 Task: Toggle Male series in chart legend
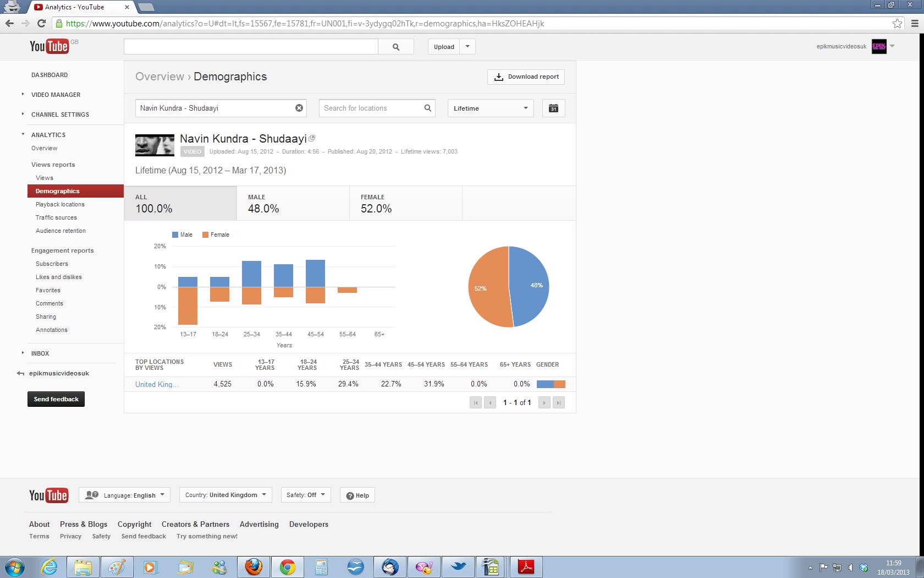[x=182, y=235]
